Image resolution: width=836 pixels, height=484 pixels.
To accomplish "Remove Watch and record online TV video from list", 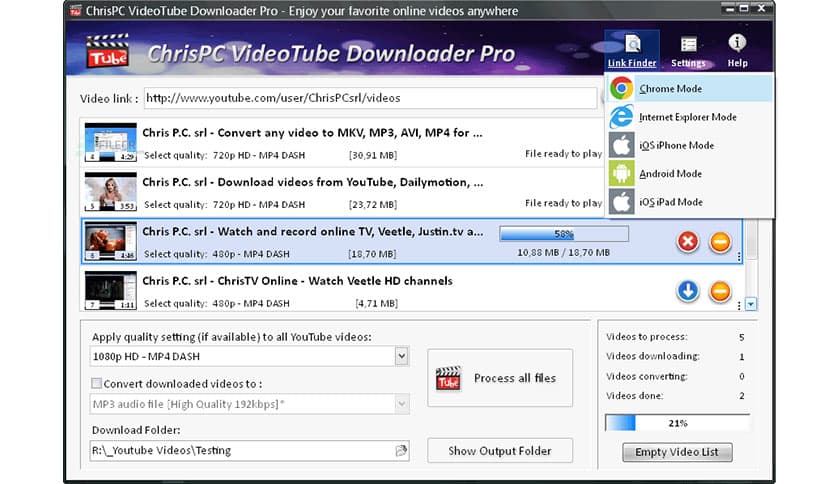I will [x=720, y=241].
